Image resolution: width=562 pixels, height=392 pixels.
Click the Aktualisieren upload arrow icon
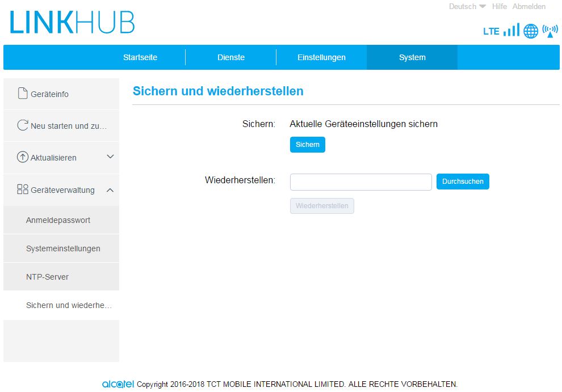(x=23, y=158)
